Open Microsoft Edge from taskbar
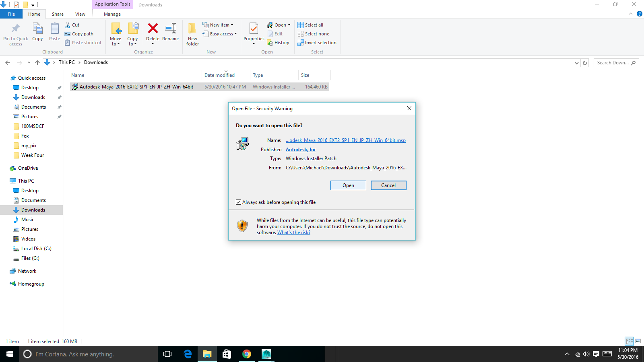Viewport: 644px width, 362px height. [x=188, y=354]
